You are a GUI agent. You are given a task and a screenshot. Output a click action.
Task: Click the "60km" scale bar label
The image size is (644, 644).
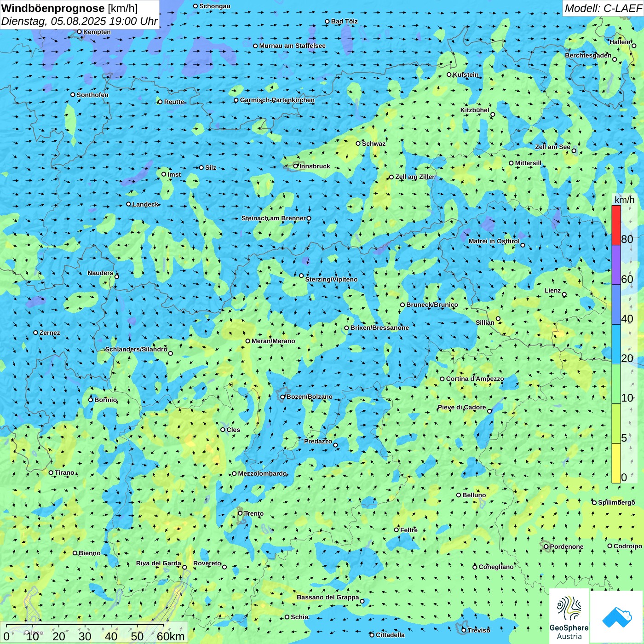pos(171,636)
